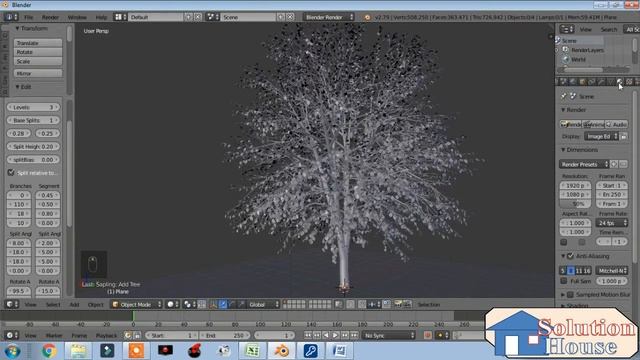Toggle the lock time to other windows icon
The image size is (640, 360).
[137, 336]
